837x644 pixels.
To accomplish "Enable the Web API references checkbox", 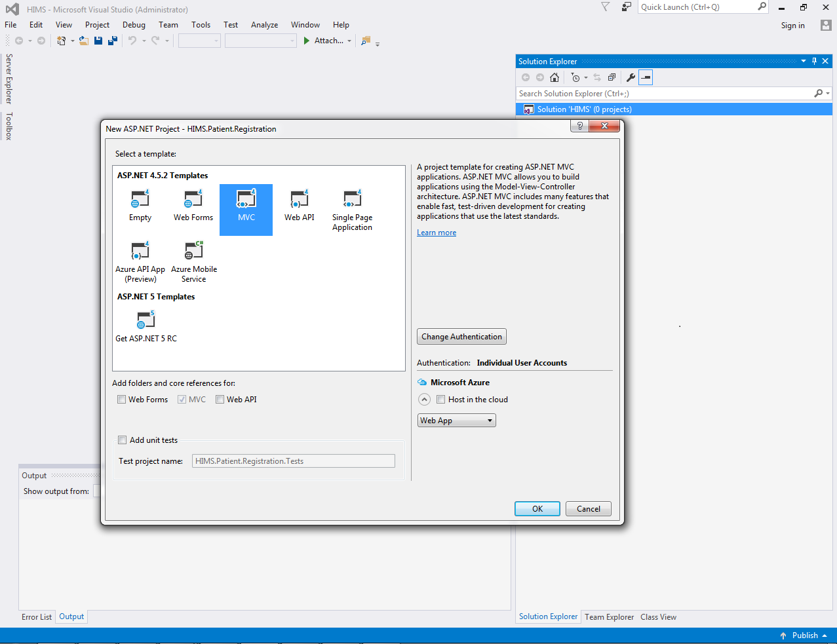I will tap(220, 400).
